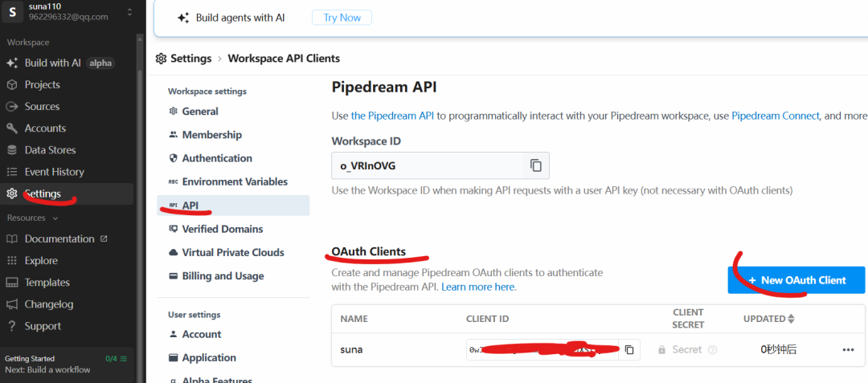Click the info icon next to Secret

tap(712, 350)
